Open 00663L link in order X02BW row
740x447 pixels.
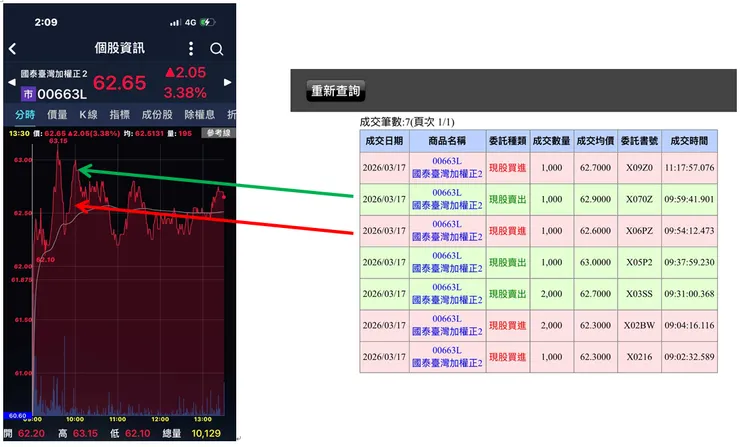[447, 319]
